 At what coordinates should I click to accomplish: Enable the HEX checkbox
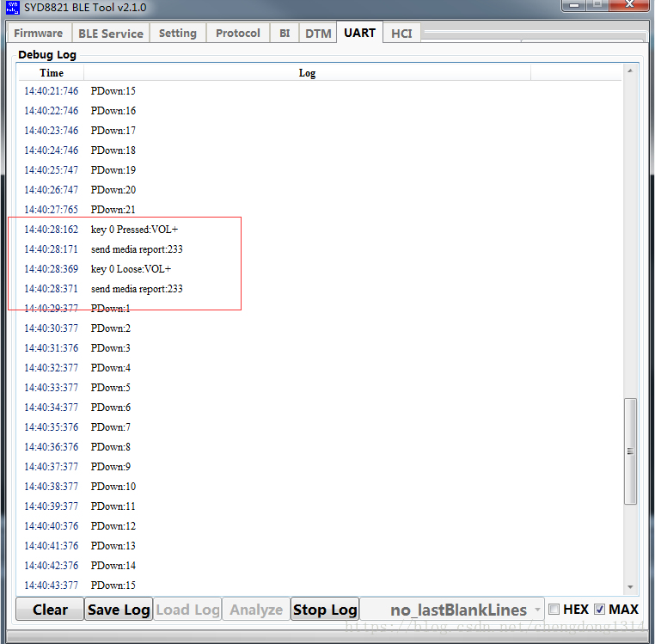click(554, 609)
